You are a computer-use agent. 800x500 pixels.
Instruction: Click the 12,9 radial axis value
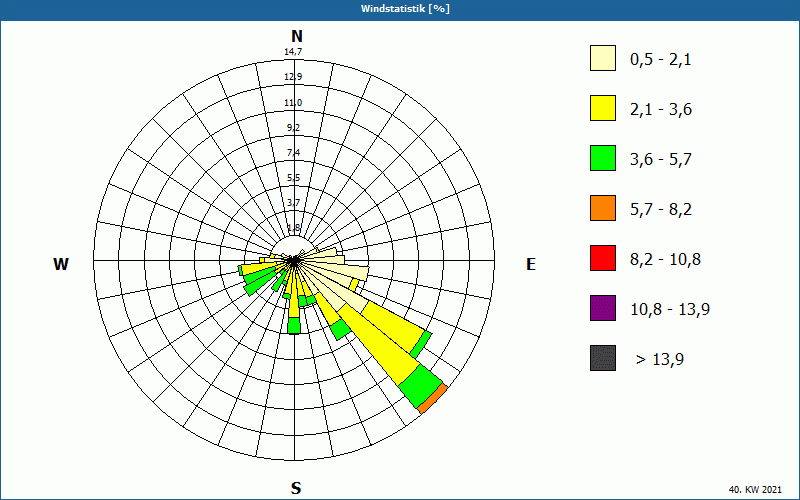pos(293,77)
